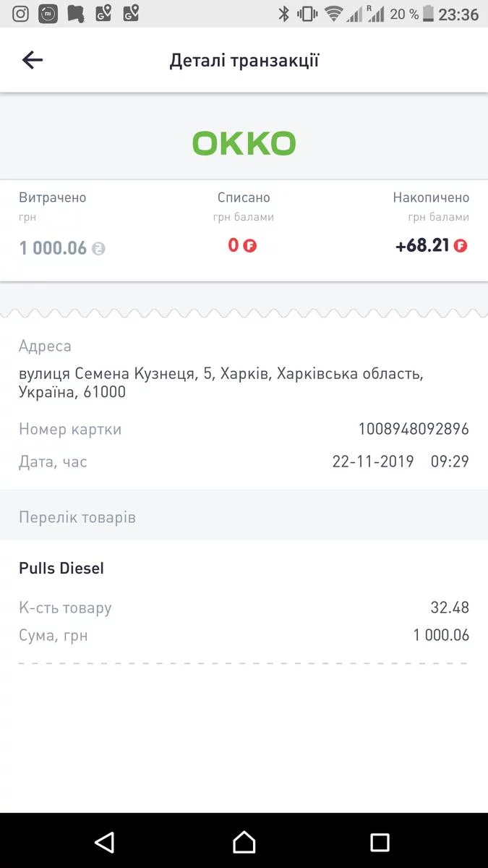Tap the Bluetooth status bar icon

coord(284,14)
